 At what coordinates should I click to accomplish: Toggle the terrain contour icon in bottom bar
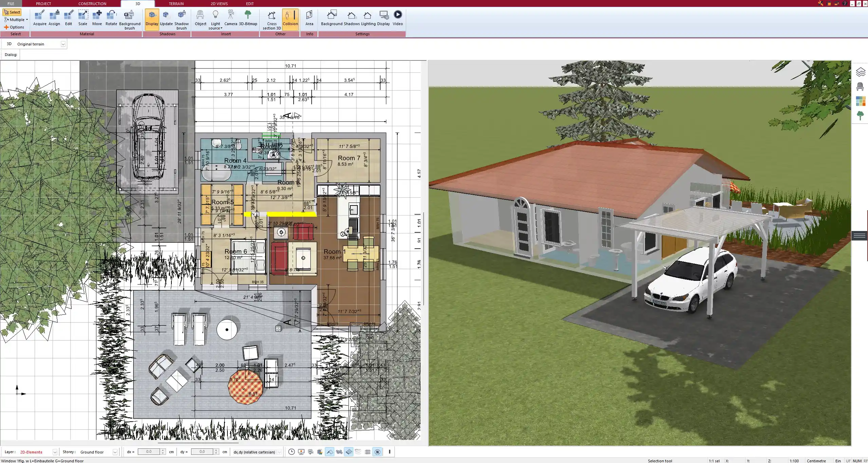point(358,452)
